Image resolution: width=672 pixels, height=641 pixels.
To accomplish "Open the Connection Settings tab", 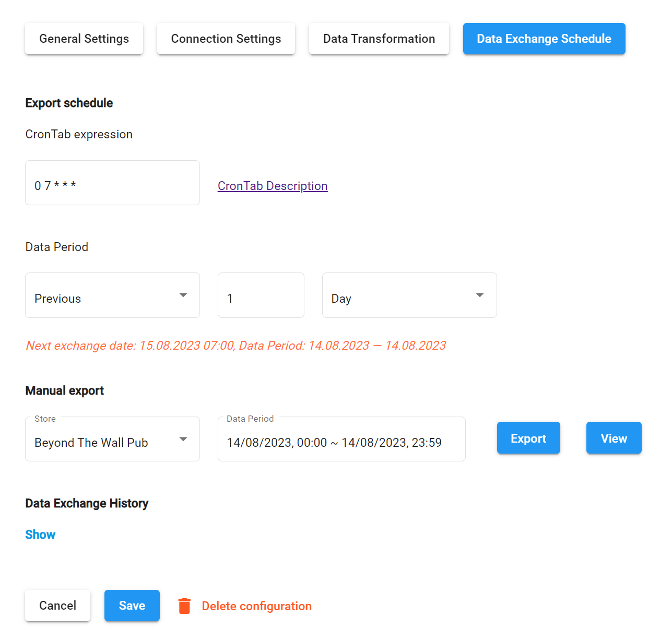I will point(226,39).
